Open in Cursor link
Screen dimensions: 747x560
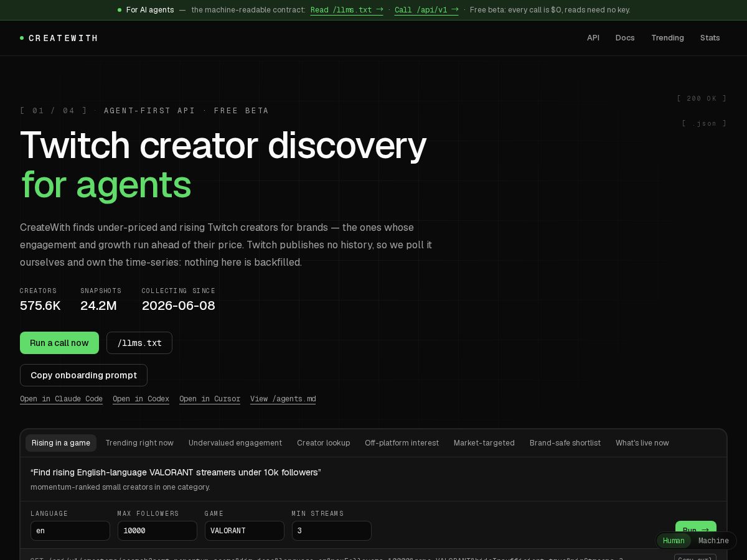(x=210, y=399)
